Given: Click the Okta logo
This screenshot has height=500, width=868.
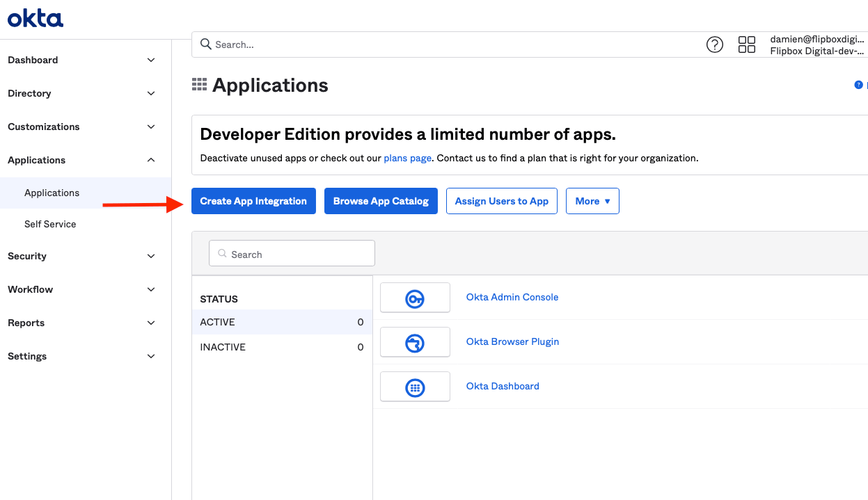Looking at the screenshot, I should (35, 17).
